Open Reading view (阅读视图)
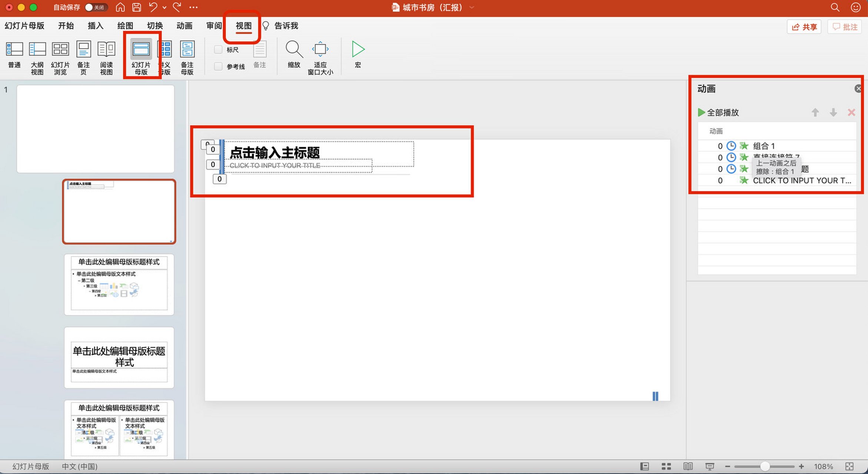Screen dimensions: 868x474 (x=106, y=58)
